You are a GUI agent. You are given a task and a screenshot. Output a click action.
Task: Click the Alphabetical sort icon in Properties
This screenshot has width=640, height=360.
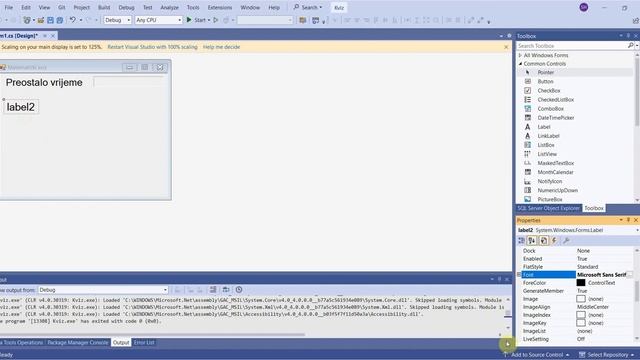pyautogui.click(x=532, y=240)
